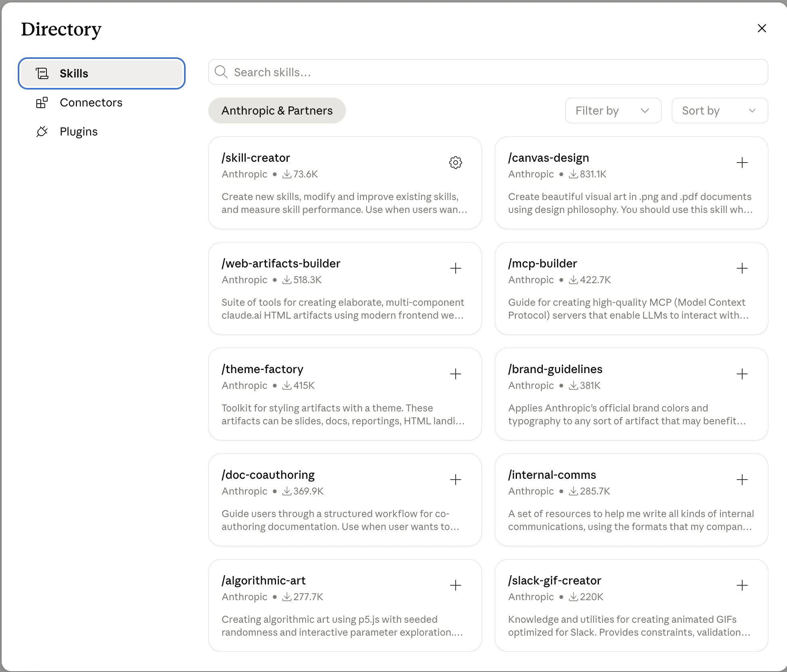
Task: Click description 'Knowledge and utilities for creating'
Action: tap(629, 626)
